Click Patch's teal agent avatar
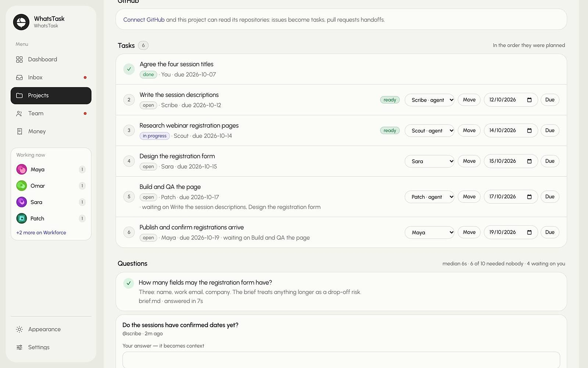Screen dimensions: 588x368 (22, 218)
